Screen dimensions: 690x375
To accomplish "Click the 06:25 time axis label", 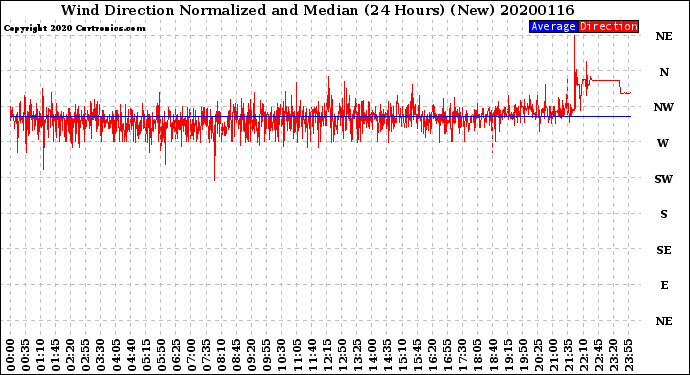I will point(176,355).
